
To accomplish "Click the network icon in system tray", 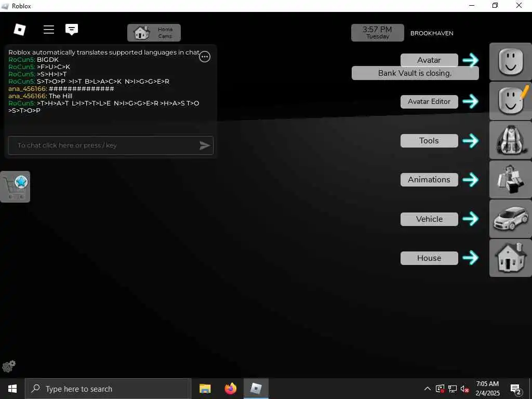I will [x=453, y=389].
